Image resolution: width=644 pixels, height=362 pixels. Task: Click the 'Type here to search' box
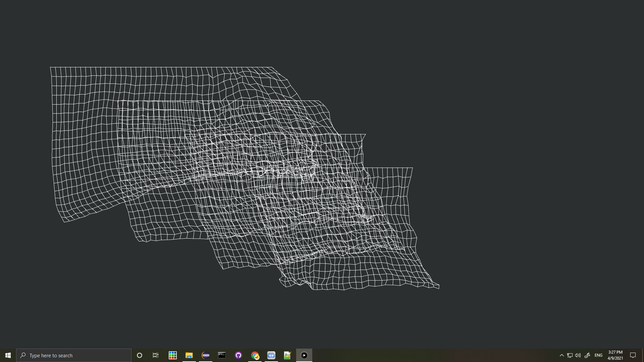(74, 355)
